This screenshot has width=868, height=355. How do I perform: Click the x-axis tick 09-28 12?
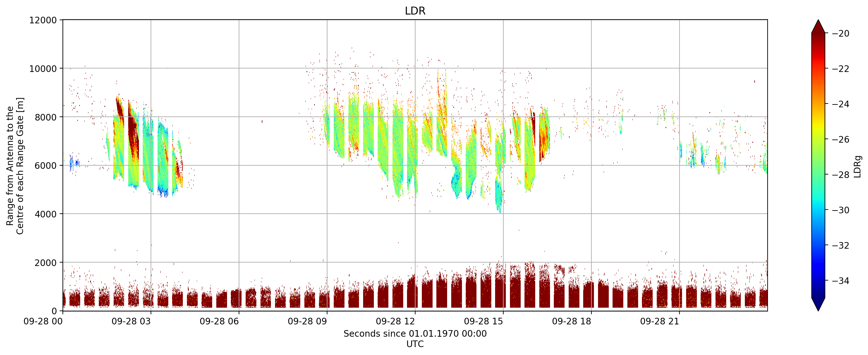tap(396, 321)
